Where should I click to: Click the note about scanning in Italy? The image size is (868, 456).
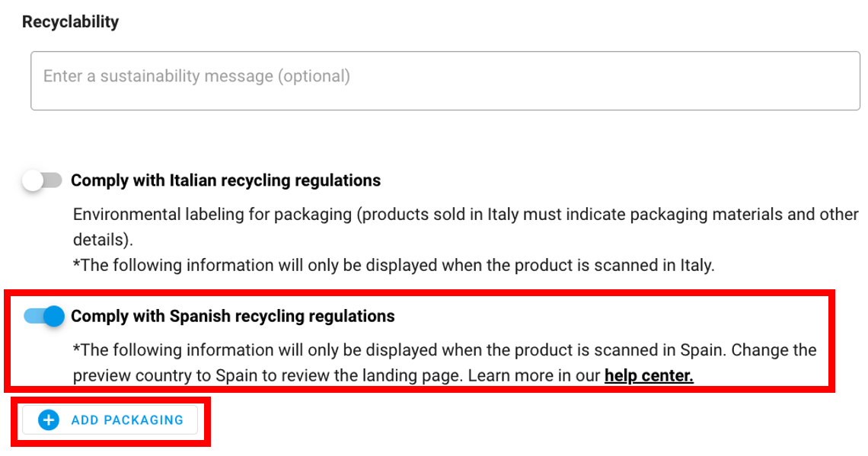pyautogui.click(x=394, y=266)
